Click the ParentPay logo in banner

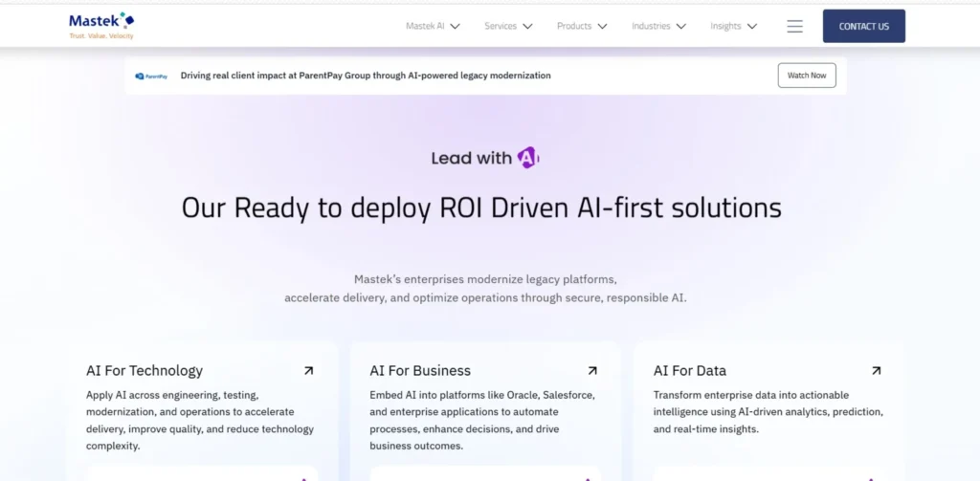(151, 76)
